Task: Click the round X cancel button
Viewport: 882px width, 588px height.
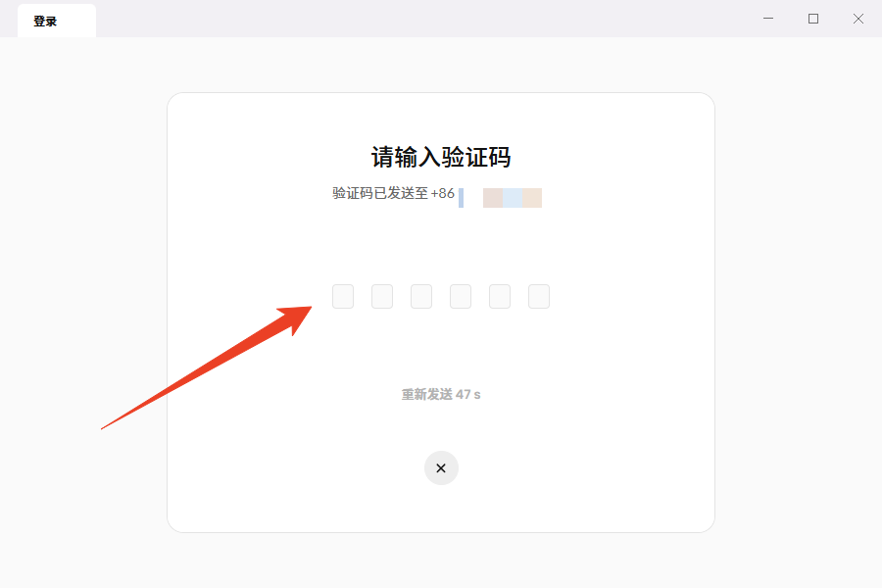Action: point(441,468)
